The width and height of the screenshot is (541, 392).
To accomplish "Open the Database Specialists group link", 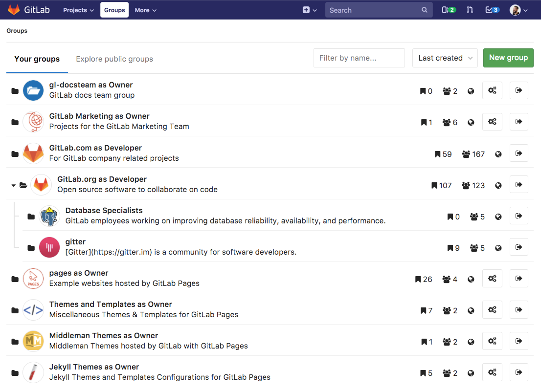I will click(x=104, y=211).
